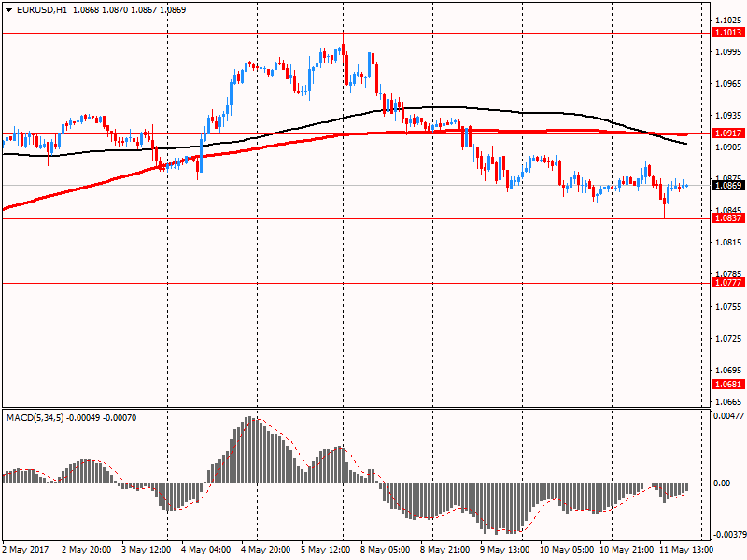This screenshot has height=560, width=747.
Task: Click the MACD scale value 0.00477
Action: 728,415
